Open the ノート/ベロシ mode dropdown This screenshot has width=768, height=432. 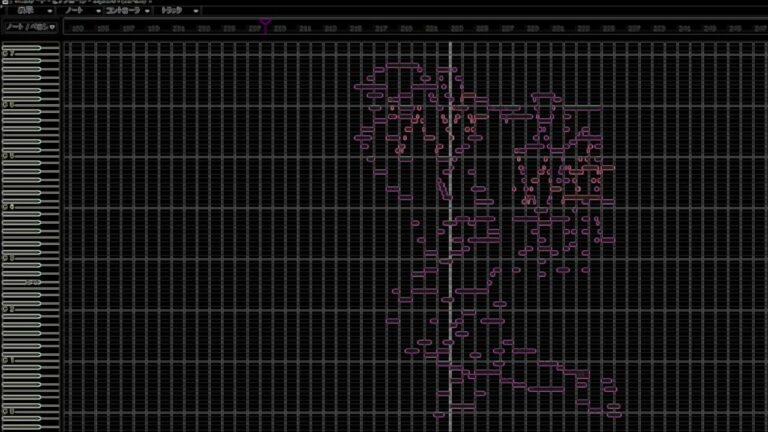[30, 27]
